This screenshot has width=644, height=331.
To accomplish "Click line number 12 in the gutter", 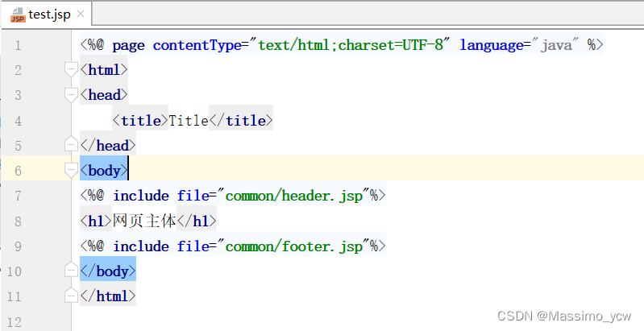I will 14,322.
